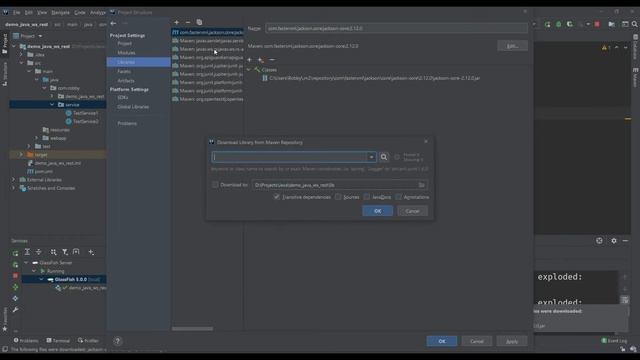
Task: Select the jackson-core jar path entry
Action: 374,78
